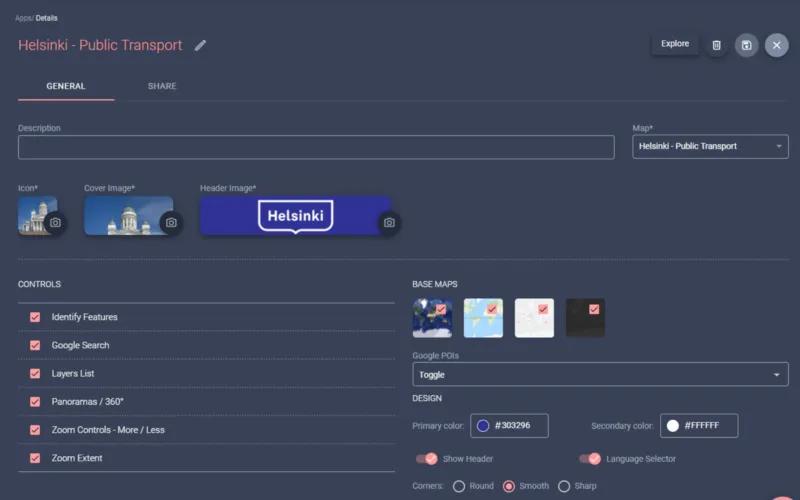Click the secondary color white swatch

[x=672, y=426]
